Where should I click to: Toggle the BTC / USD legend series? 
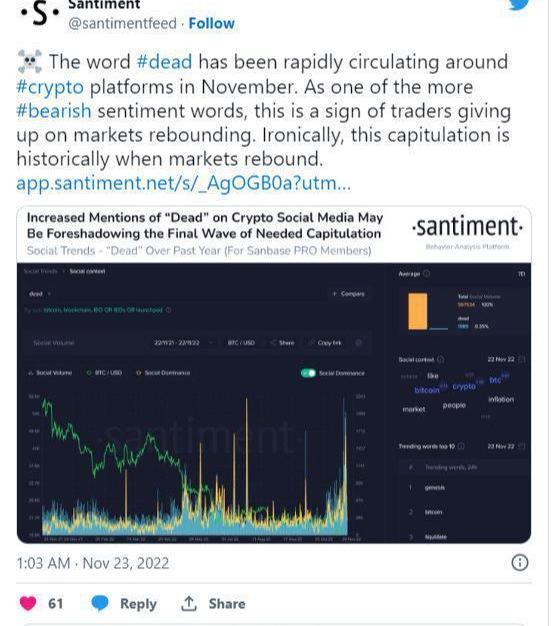click(104, 373)
